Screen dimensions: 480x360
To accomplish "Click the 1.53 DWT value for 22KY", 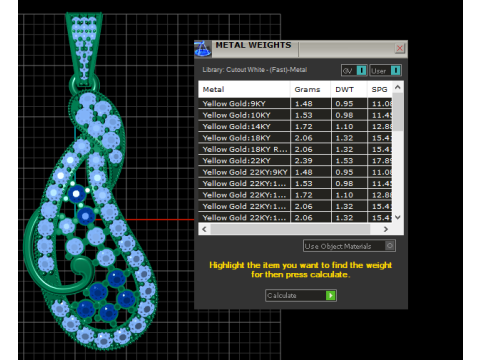I will coord(344,161).
